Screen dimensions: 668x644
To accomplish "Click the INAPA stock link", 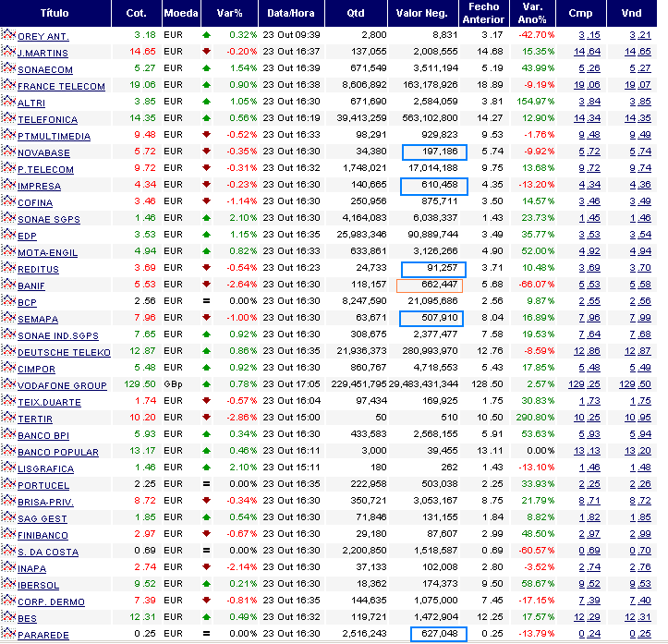I will point(32,568).
